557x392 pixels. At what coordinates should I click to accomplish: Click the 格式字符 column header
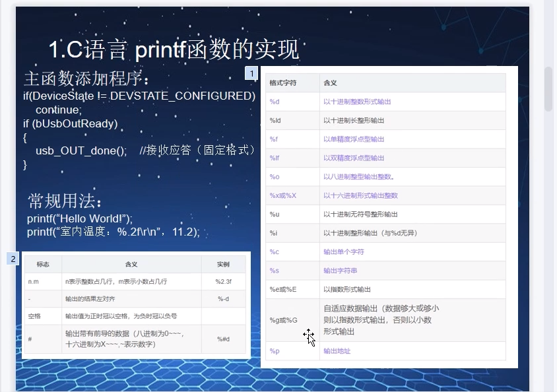282,83
